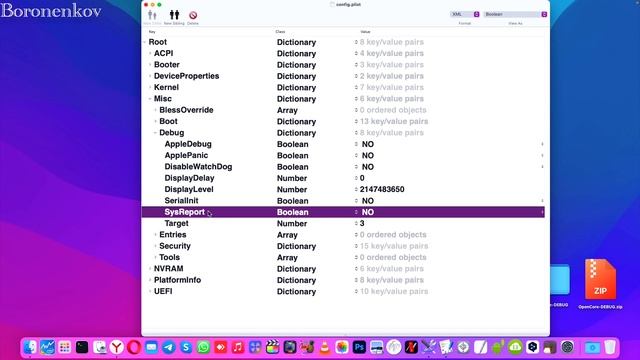Viewport: 640px width, 360px height.
Task: Click the Class column header
Action: click(x=280, y=32)
